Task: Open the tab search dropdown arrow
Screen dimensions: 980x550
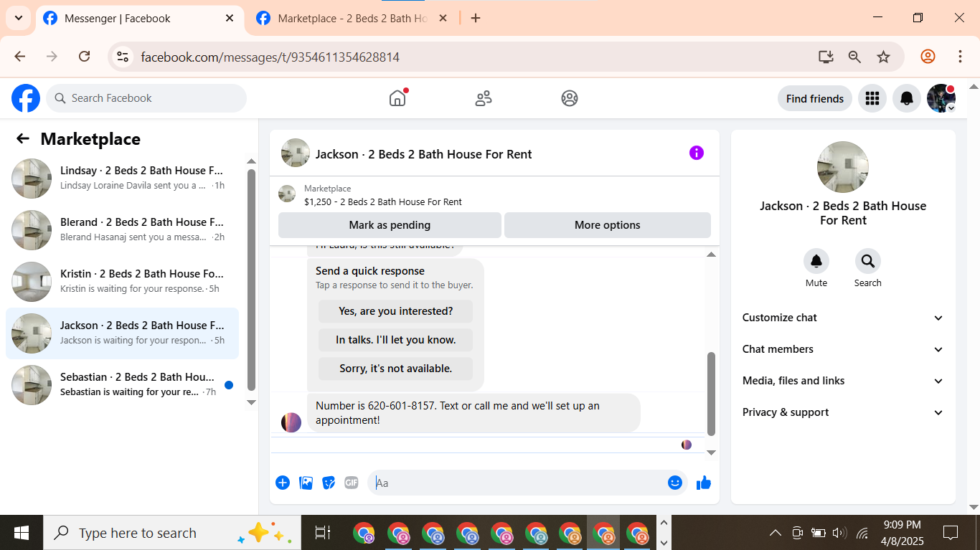Action: pyautogui.click(x=18, y=18)
